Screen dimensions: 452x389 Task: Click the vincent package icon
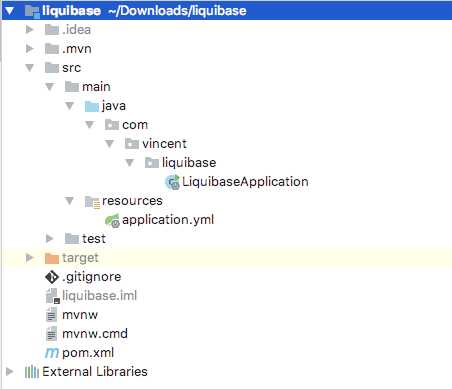tap(132, 144)
